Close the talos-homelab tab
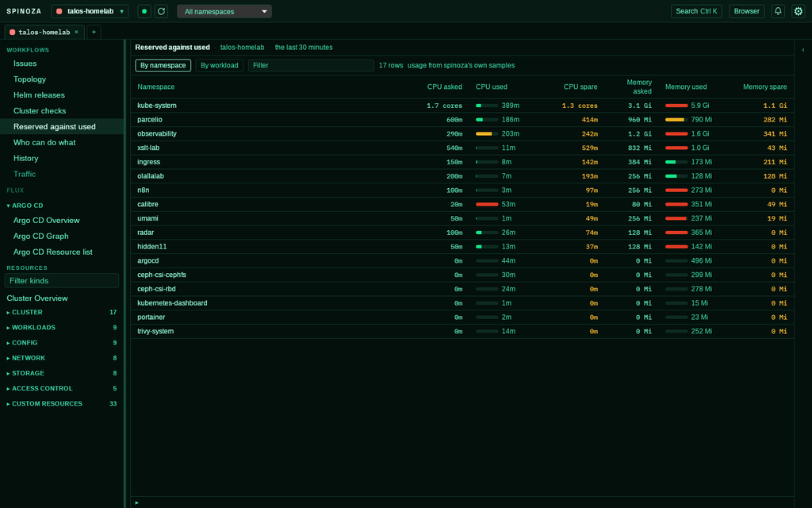The width and height of the screenshot is (812, 508). click(77, 32)
